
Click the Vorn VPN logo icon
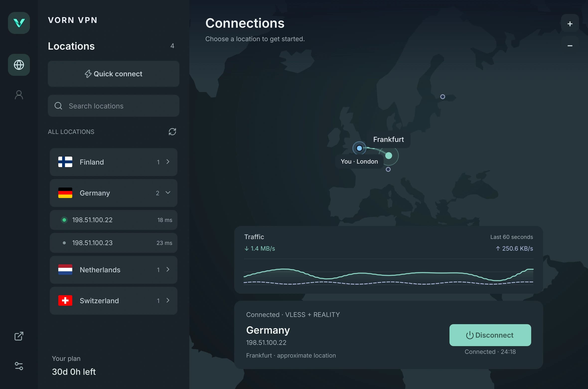(x=19, y=23)
